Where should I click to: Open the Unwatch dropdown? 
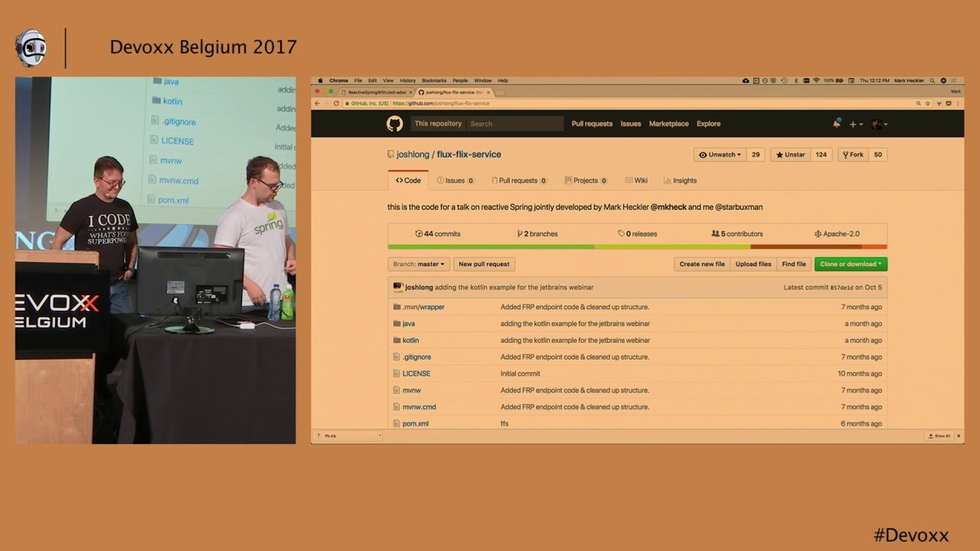[720, 155]
